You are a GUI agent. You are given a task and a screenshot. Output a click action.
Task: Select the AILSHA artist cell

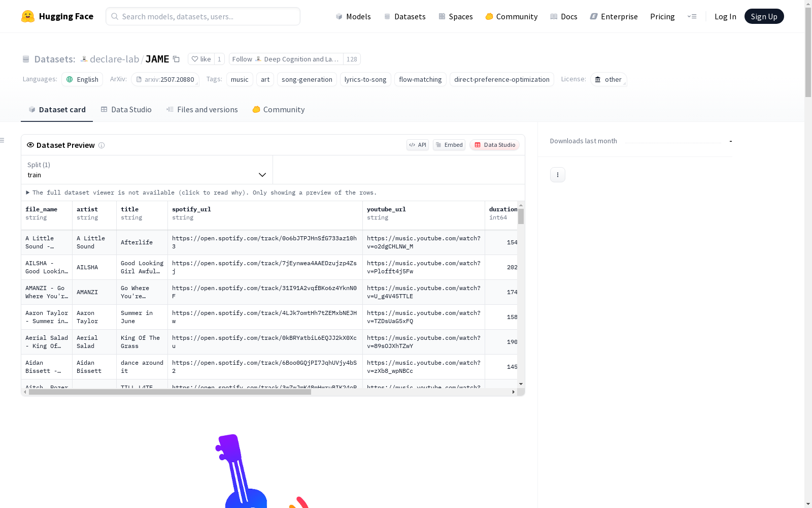click(x=94, y=267)
